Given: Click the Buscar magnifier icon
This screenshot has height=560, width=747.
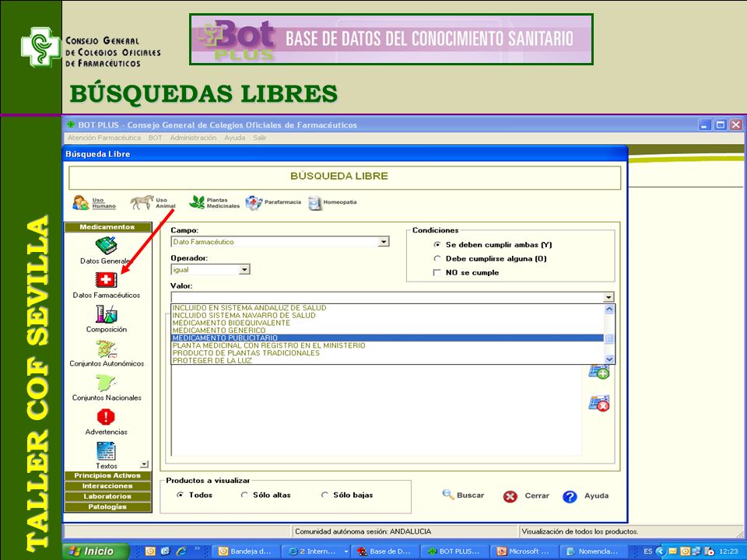Looking at the screenshot, I should coord(448,495).
